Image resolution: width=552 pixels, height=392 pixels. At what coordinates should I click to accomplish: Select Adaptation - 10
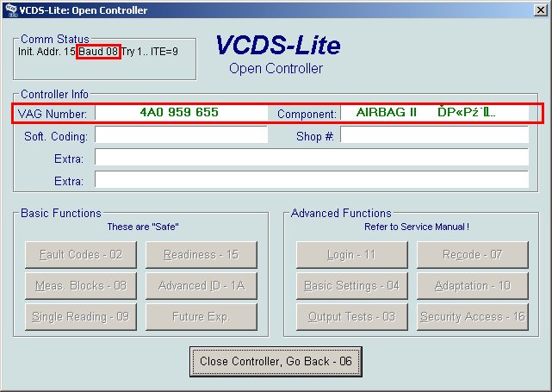pyautogui.click(x=473, y=286)
